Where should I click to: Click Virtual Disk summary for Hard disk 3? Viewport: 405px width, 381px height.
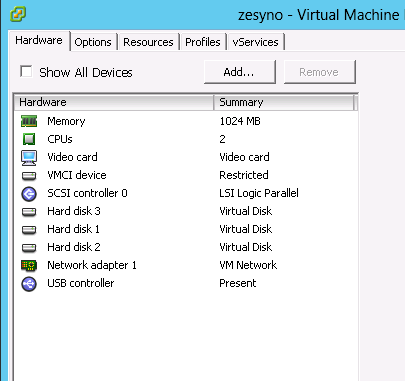(246, 211)
